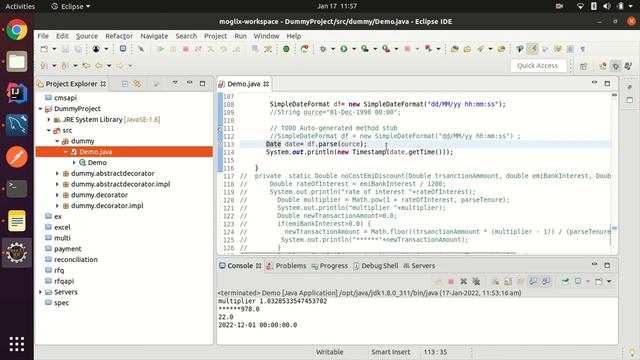Open Show Applications grid
This screenshot has height=360, width=640.
click(x=17, y=344)
